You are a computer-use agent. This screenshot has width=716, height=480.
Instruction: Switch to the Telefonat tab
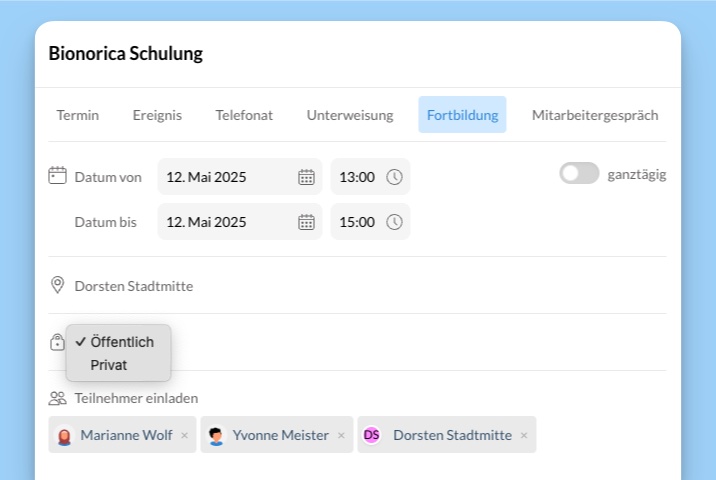click(244, 115)
